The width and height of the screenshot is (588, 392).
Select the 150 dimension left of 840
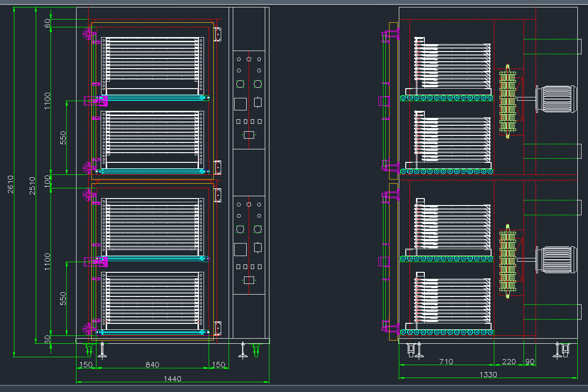(x=85, y=365)
